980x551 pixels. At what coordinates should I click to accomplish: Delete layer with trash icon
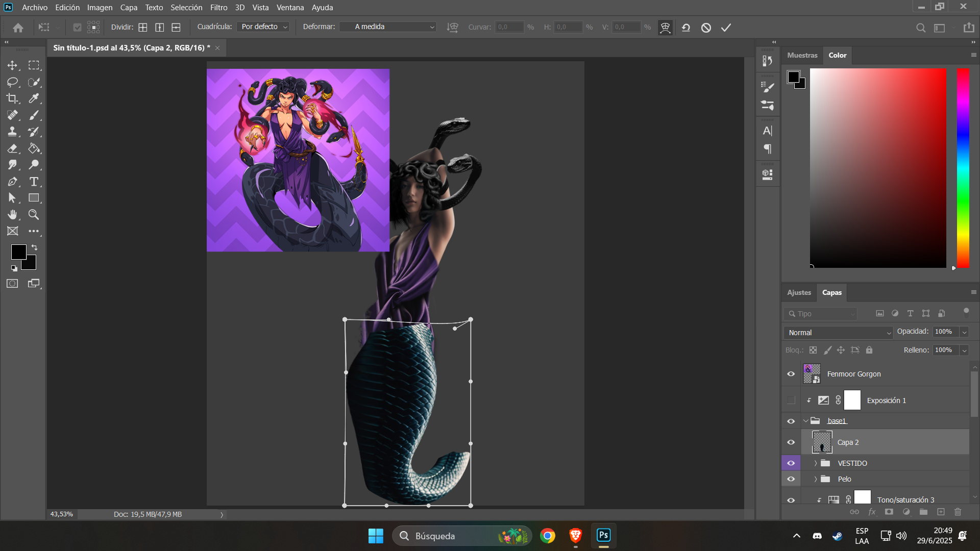pos(958,512)
